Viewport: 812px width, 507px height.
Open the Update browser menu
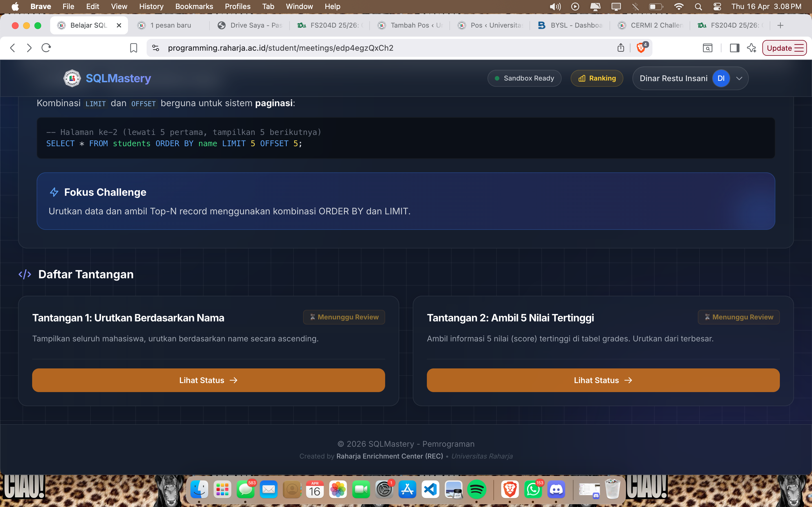pos(784,48)
